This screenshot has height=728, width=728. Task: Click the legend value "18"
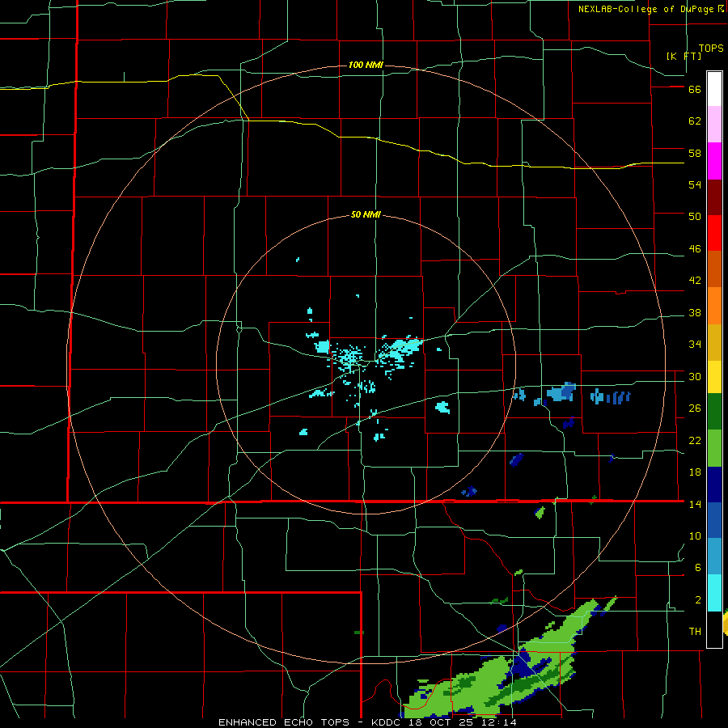coord(695,472)
